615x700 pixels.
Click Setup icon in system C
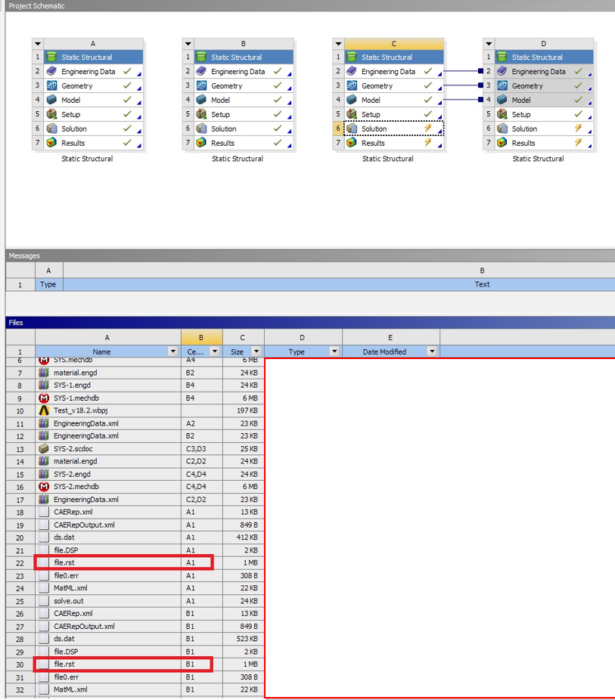coord(352,114)
